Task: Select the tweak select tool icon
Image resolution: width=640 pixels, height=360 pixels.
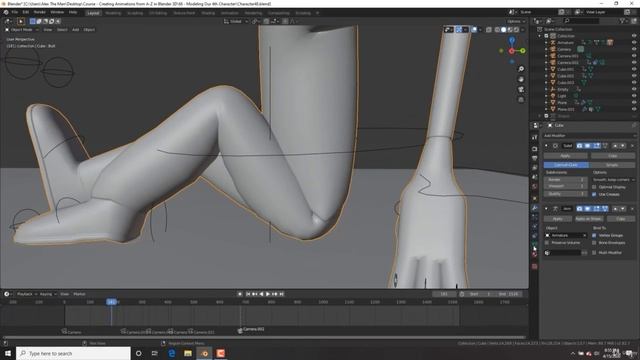Action: (20, 21)
